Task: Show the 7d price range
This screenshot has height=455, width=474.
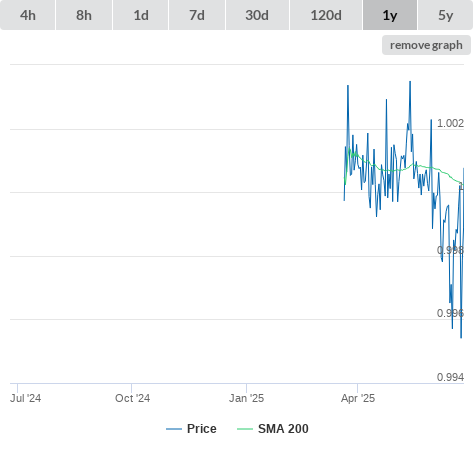Action: tap(197, 15)
